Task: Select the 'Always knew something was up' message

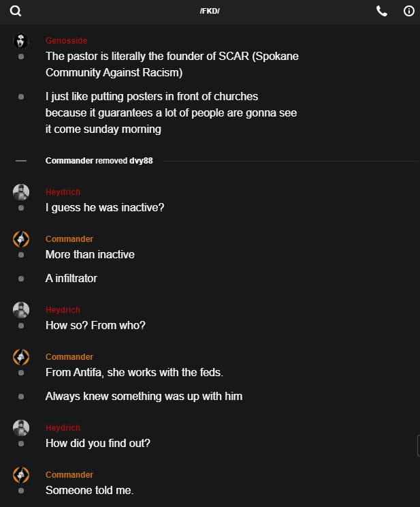Action: pos(144,396)
